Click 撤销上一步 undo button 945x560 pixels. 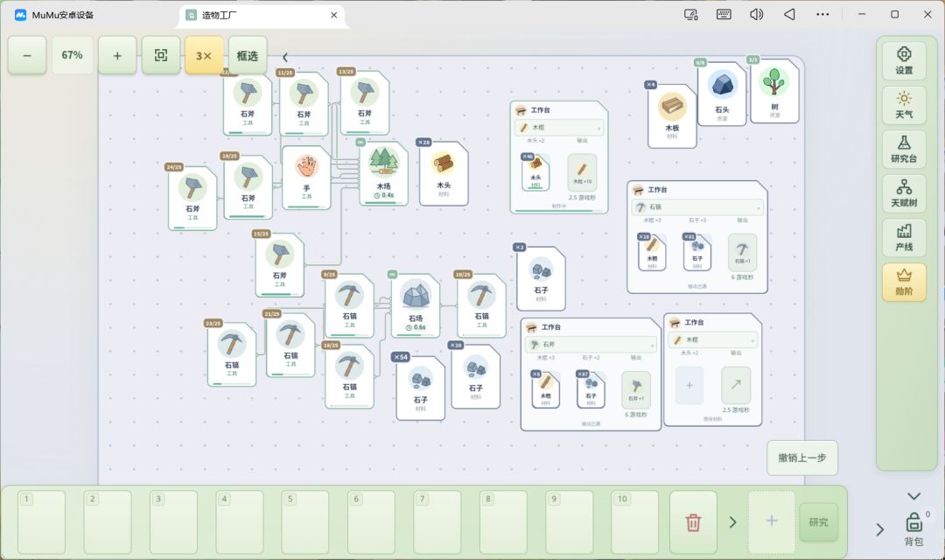802,458
